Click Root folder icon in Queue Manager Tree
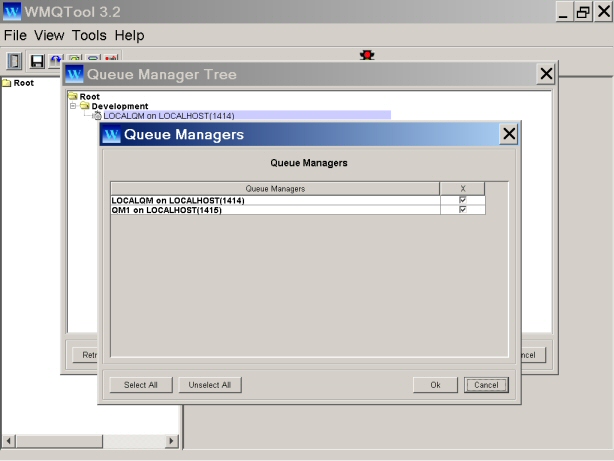Image resolution: width=614 pixels, height=461 pixels. click(x=73, y=96)
